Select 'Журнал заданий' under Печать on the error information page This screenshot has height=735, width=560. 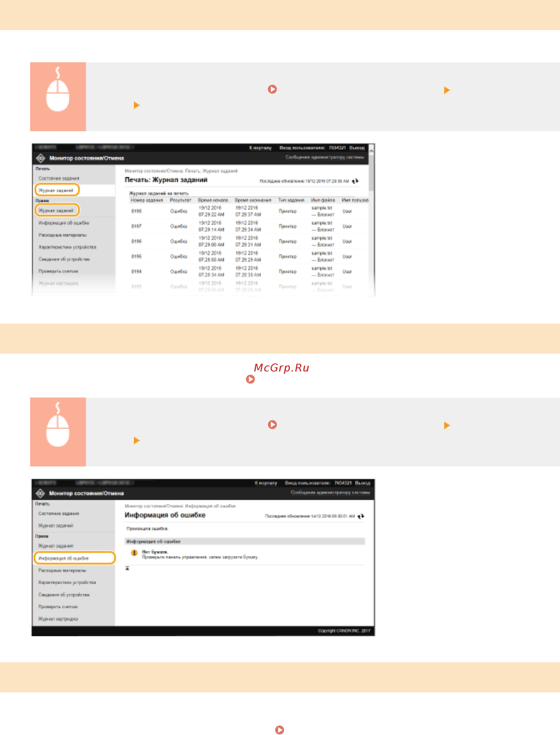coord(56,526)
